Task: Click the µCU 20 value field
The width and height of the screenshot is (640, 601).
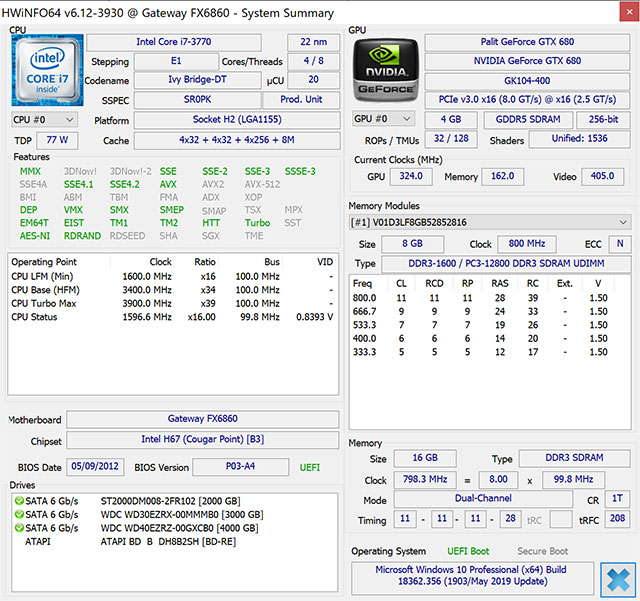Action: point(313,80)
